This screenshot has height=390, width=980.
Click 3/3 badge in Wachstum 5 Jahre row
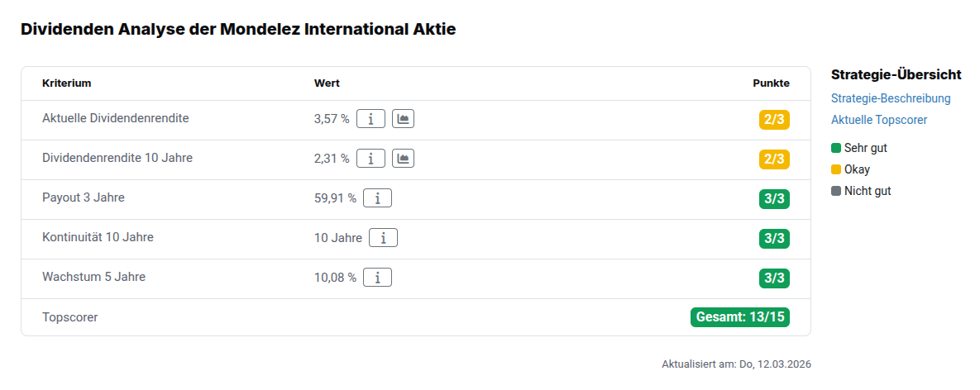pyautogui.click(x=774, y=278)
